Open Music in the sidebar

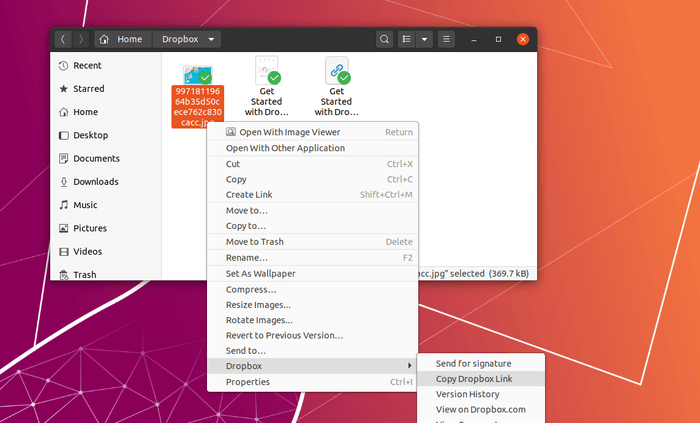click(106, 205)
